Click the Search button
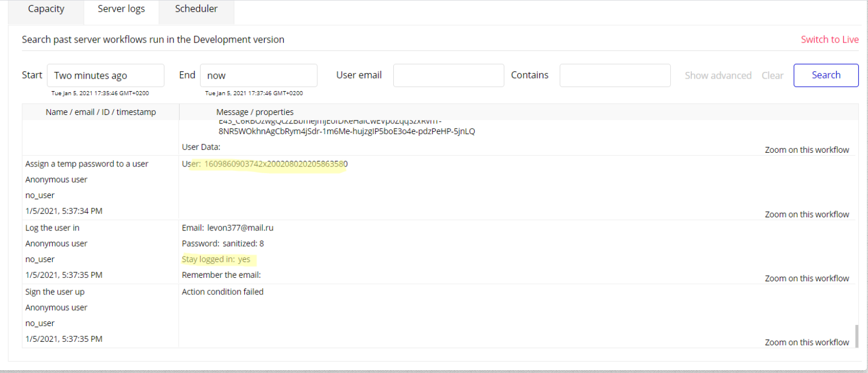868x373 pixels. pos(826,75)
